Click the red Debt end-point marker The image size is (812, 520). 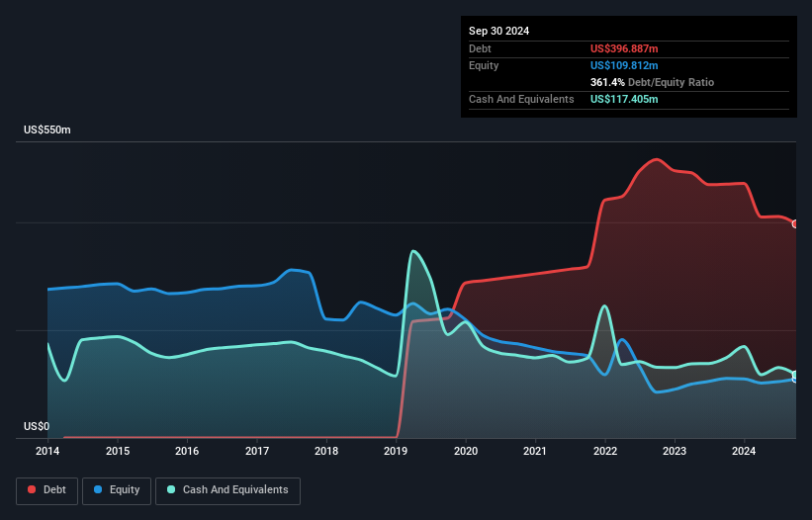point(795,224)
